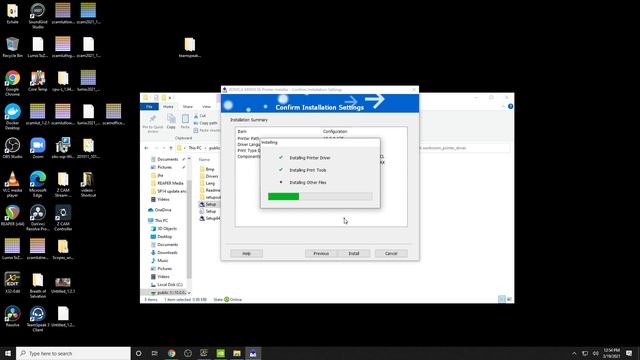Select 3D Objects in navigation pane
The height and width of the screenshot is (360, 640).
pyautogui.click(x=167, y=229)
